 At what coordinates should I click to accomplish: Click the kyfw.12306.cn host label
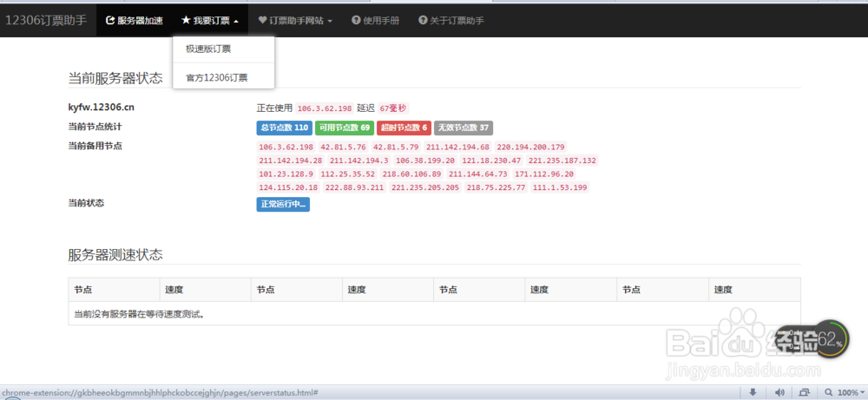point(102,108)
